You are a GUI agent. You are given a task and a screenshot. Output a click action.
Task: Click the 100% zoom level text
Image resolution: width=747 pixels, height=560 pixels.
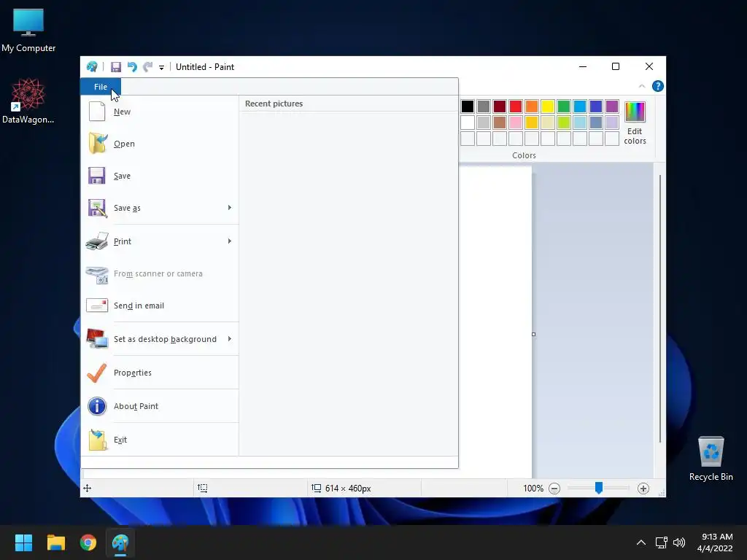(x=533, y=489)
